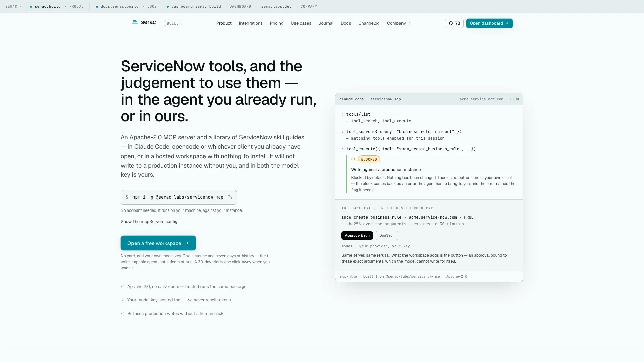Click the mcp-http footer line in panel
Image resolution: width=644 pixels, height=362 pixels.
404,277
